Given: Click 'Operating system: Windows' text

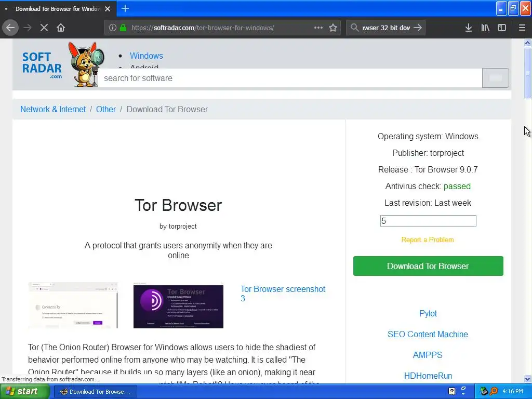Looking at the screenshot, I should click(428, 137).
